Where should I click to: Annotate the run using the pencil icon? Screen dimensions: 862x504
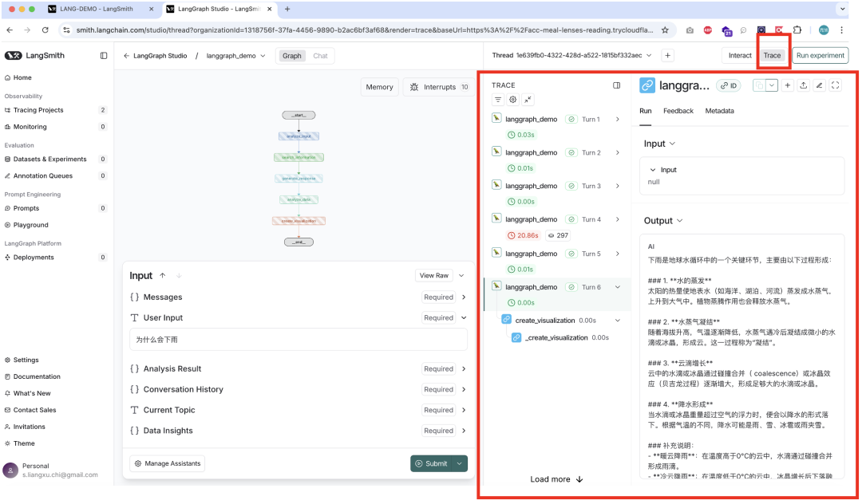(x=820, y=85)
